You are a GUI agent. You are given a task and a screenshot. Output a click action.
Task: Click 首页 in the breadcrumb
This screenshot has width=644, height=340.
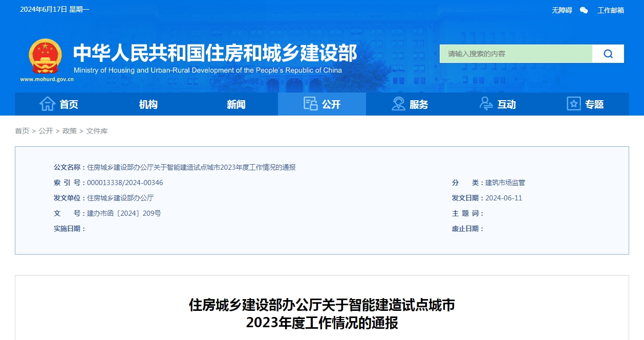[22, 131]
